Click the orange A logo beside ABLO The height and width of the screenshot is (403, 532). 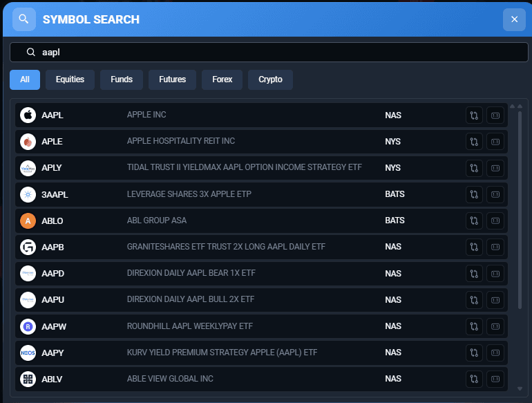pyautogui.click(x=28, y=221)
